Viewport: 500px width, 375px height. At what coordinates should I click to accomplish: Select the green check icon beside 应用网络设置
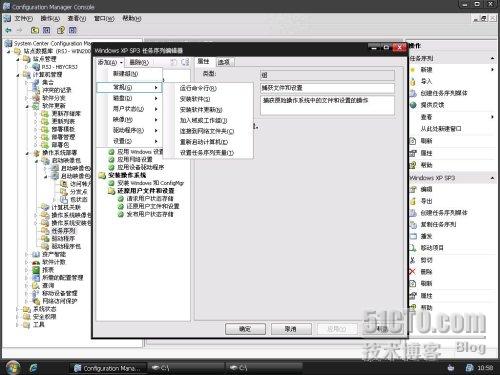[x=112, y=160]
